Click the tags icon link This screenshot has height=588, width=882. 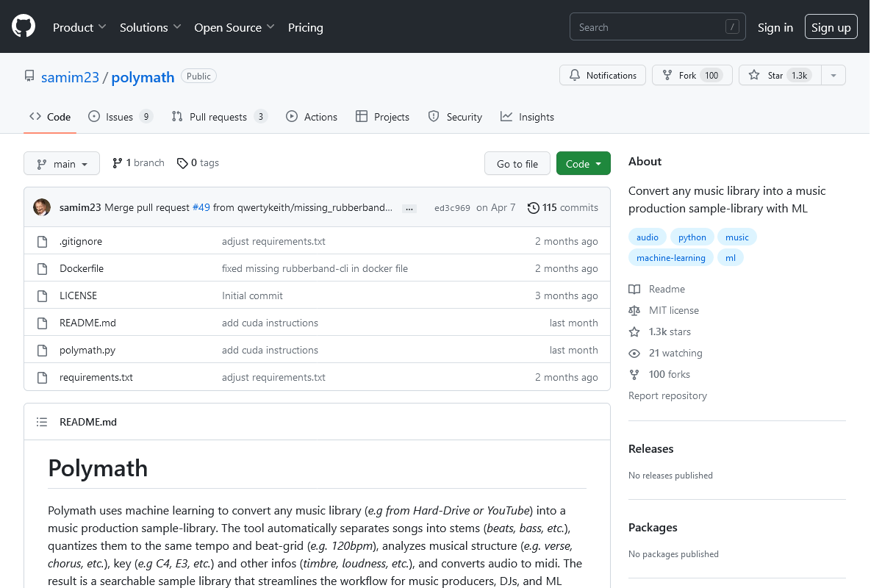click(182, 163)
